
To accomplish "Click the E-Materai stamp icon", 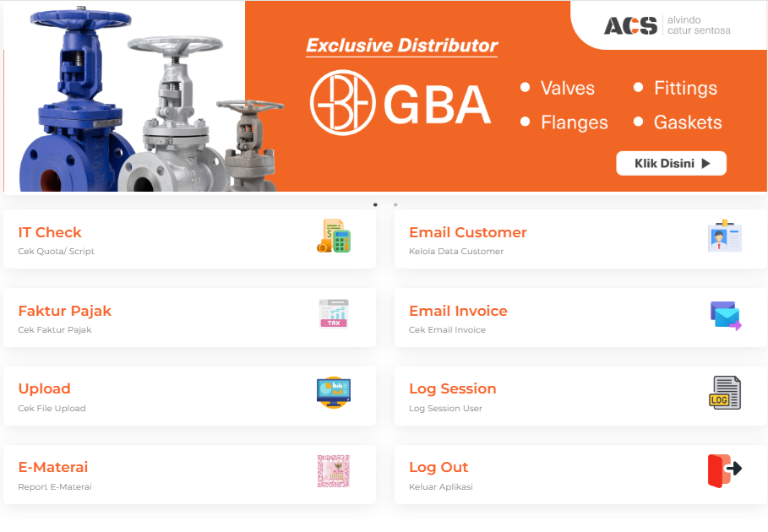I will pyautogui.click(x=334, y=471).
